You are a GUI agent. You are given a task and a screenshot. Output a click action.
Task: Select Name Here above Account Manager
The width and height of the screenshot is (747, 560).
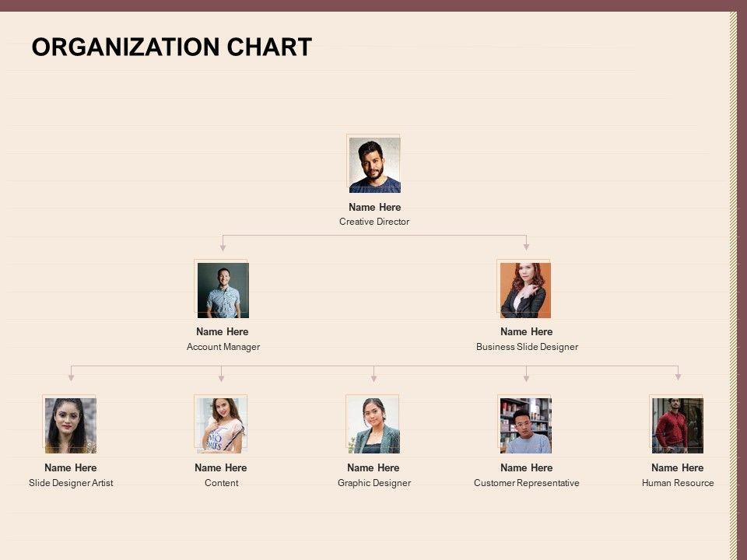point(223,331)
